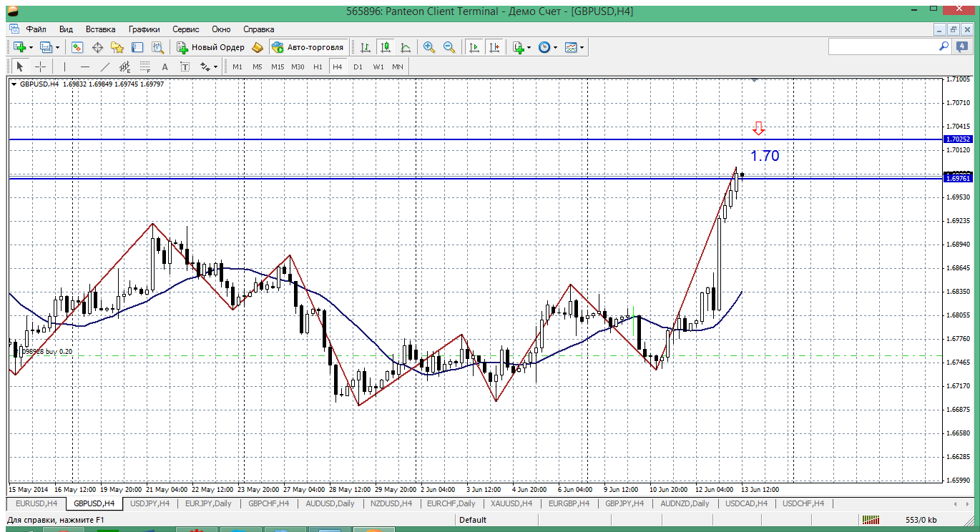Open the templates dropdown
Screen dimensions: 980x532
click(582, 47)
